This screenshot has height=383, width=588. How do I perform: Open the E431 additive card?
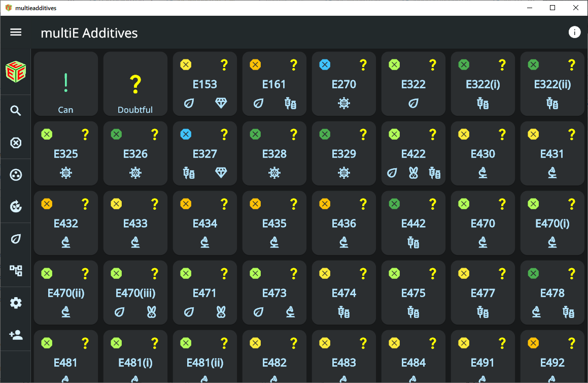(x=552, y=153)
